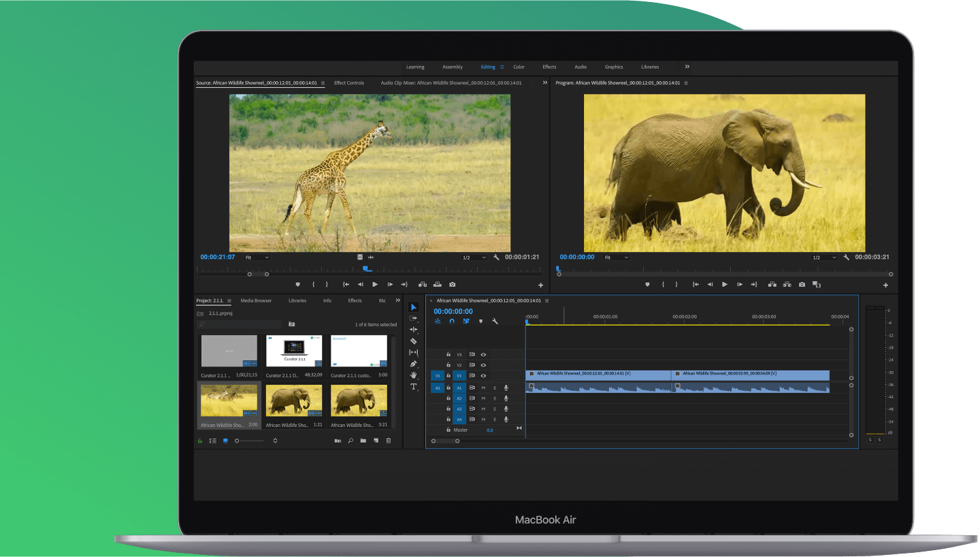Select the Selection arrow tool
This screenshot has height=557, width=980.
pos(413,307)
